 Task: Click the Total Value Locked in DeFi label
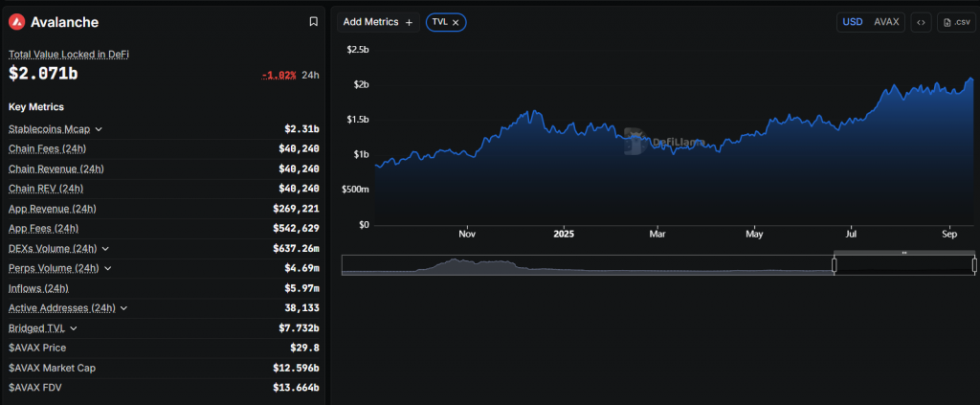pos(68,55)
